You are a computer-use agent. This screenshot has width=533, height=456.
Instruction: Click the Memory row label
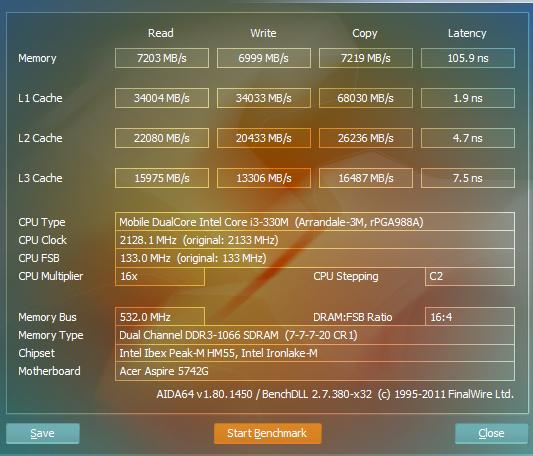(37, 58)
